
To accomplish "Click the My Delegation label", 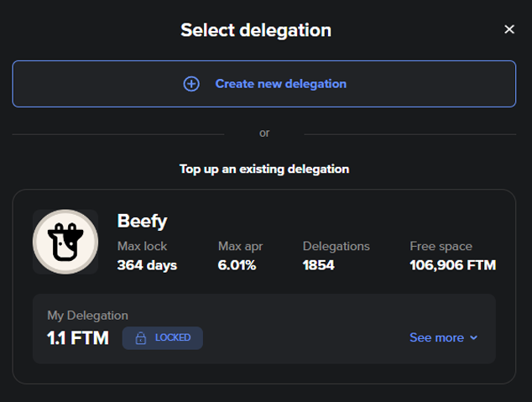I will pos(87,316).
